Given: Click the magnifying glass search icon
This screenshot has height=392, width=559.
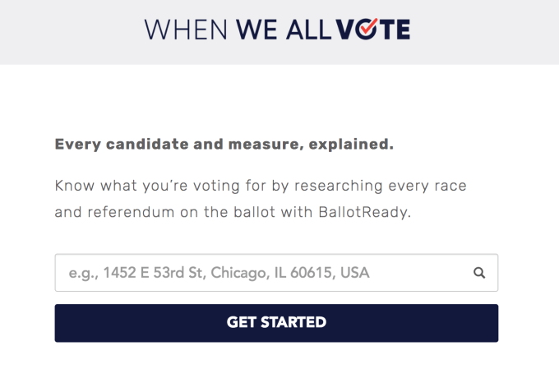Looking at the screenshot, I should click(479, 273).
